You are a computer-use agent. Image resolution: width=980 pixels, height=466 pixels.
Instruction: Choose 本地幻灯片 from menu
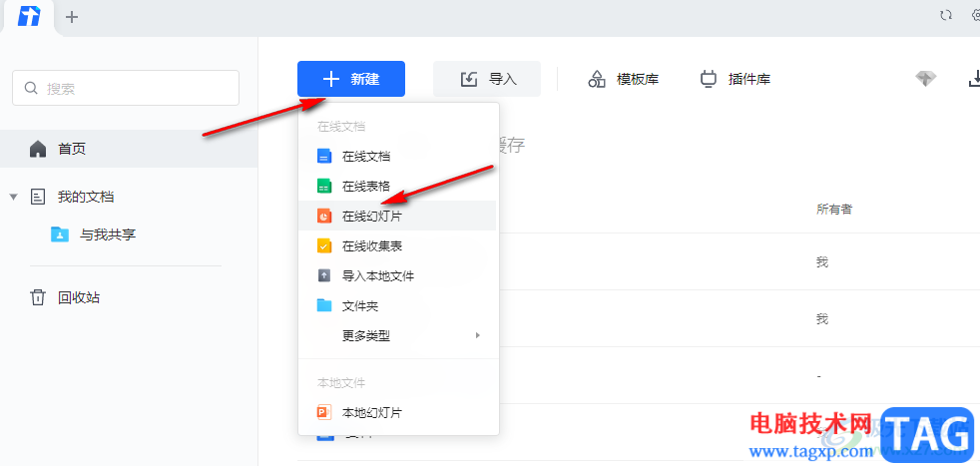(398, 412)
